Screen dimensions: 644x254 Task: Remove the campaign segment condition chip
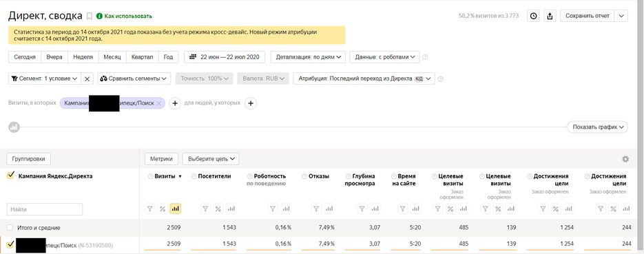coord(159,103)
